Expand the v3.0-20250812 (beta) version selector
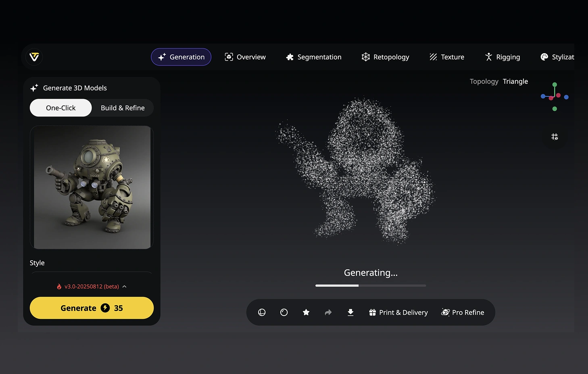The image size is (588, 374). pos(92,287)
